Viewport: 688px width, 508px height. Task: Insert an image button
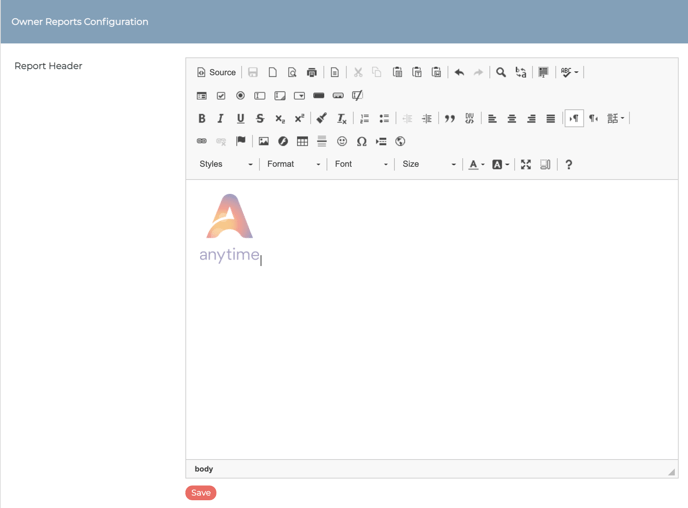[x=338, y=96]
